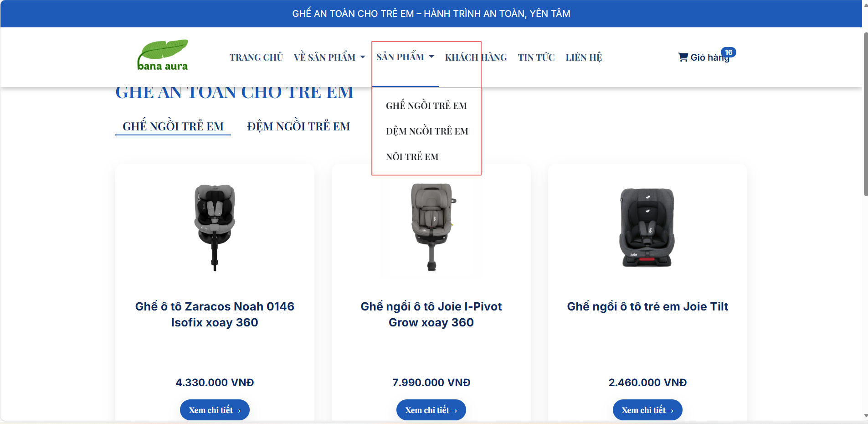
Task: Go to LIÊN HỆ contact page
Action: point(584,57)
